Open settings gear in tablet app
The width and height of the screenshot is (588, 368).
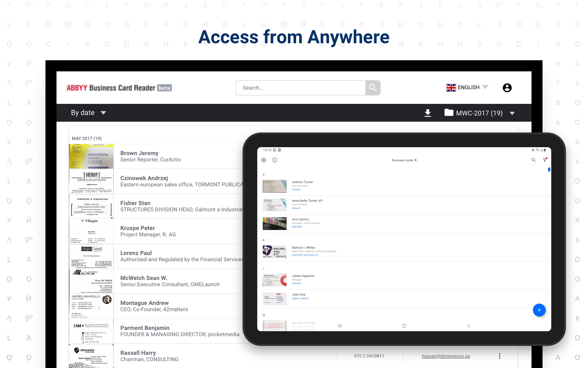(264, 160)
